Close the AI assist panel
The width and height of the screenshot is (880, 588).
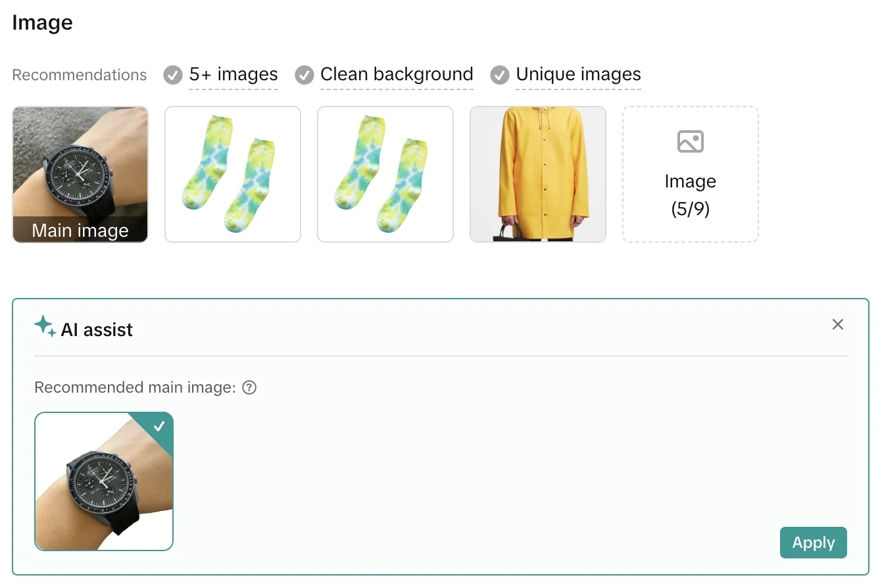point(837,324)
